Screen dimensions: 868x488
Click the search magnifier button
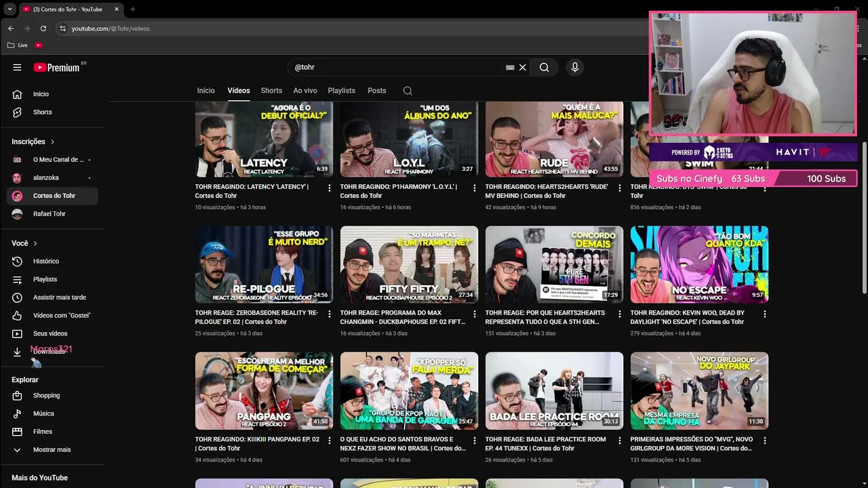[544, 67]
